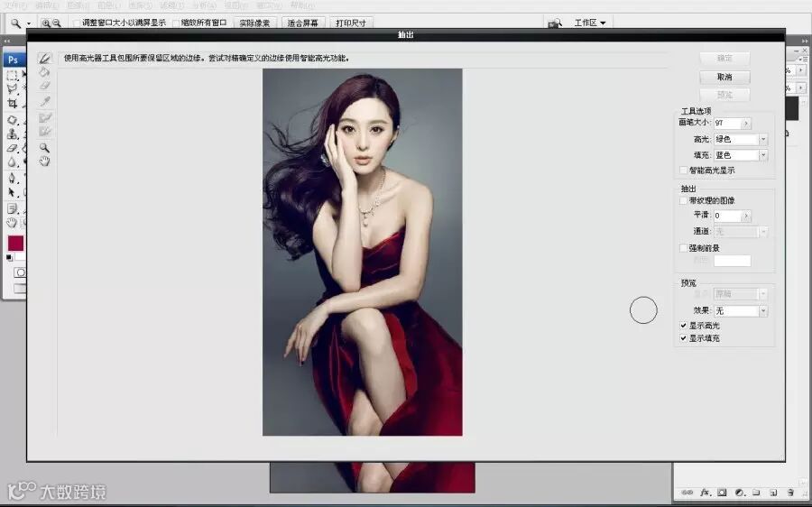The image size is (812, 507).
Task: Enable 智能高光显示 checkbox
Action: (683, 171)
